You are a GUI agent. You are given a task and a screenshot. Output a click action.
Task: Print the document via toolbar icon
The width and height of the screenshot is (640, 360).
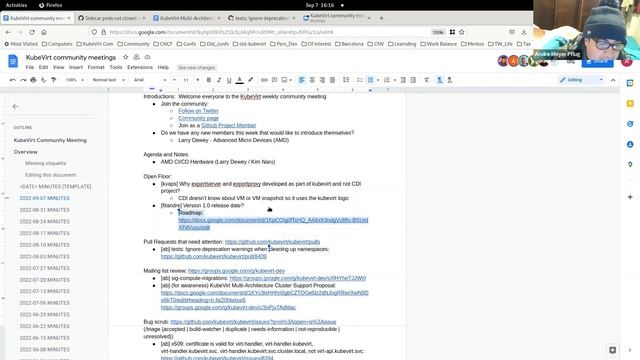pyautogui.click(x=33, y=80)
